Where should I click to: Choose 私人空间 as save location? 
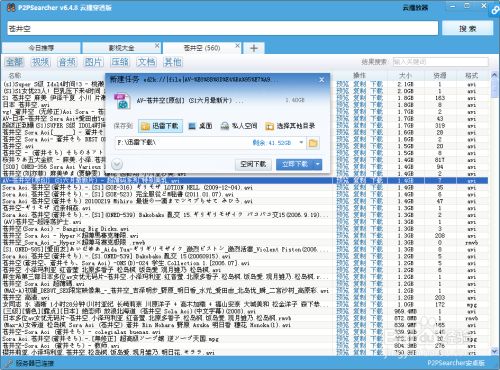239,126
